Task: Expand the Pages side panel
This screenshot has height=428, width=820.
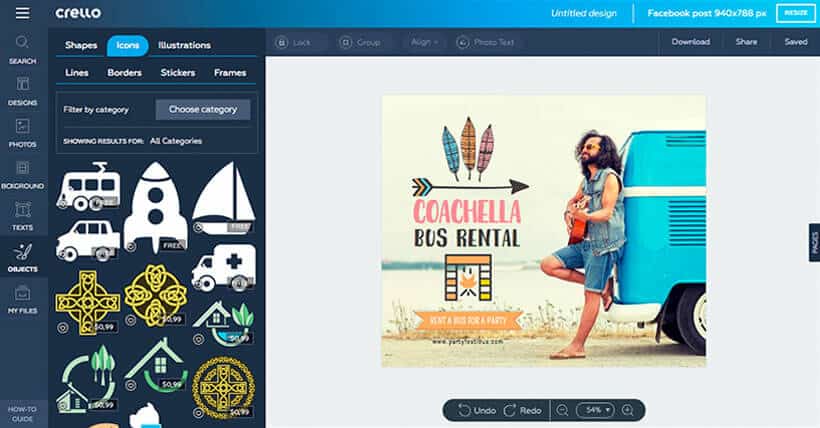Action: coord(814,242)
